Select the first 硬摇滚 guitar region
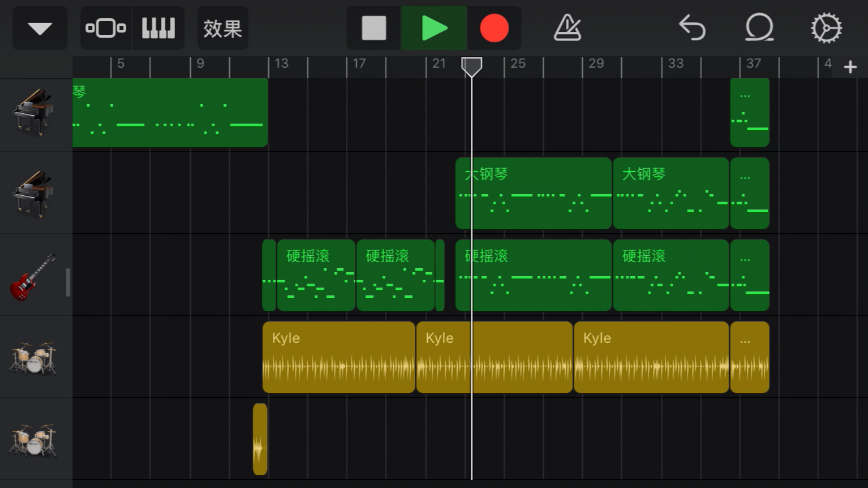The height and width of the screenshot is (488, 868). click(x=316, y=275)
